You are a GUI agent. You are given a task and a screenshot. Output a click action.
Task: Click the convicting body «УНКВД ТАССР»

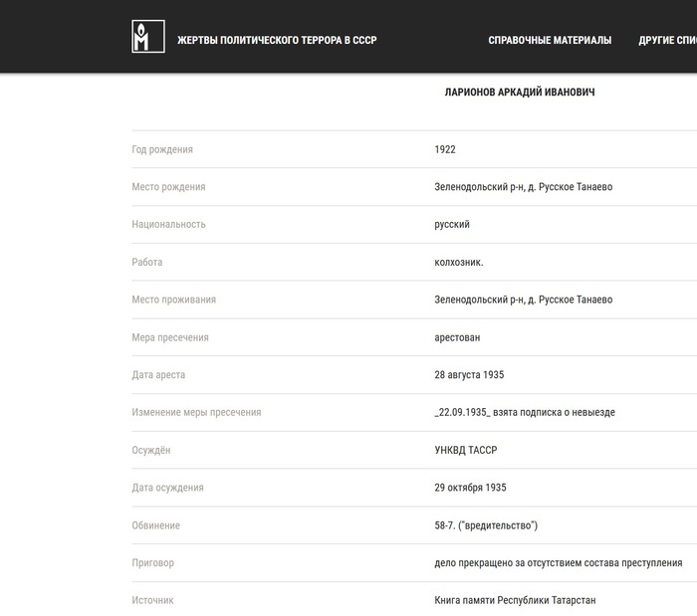point(466,450)
